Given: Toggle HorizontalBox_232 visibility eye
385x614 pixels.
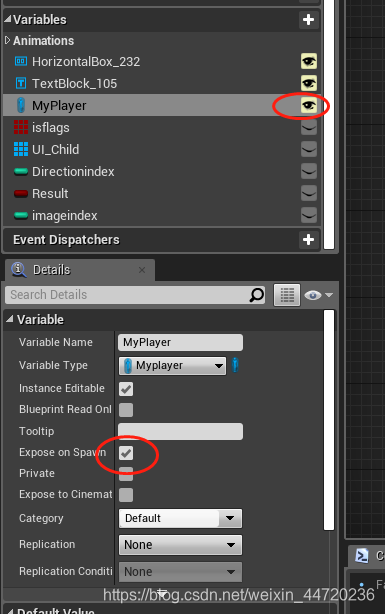Looking at the screenshot, I should [x=309, y=61].
